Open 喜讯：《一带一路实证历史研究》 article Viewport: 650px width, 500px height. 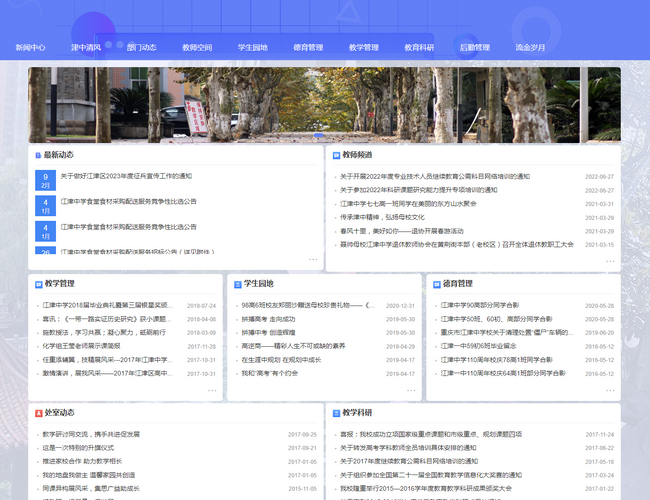(107, 319)
